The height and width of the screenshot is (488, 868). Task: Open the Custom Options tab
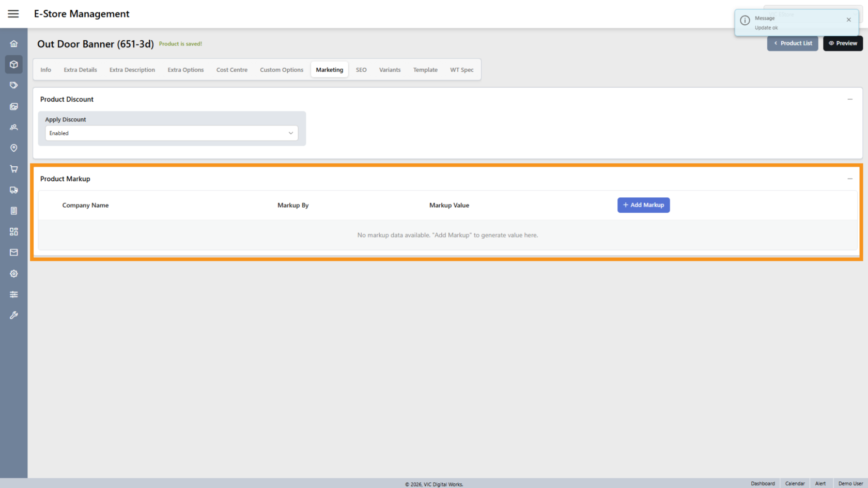(x=282, y=70)
